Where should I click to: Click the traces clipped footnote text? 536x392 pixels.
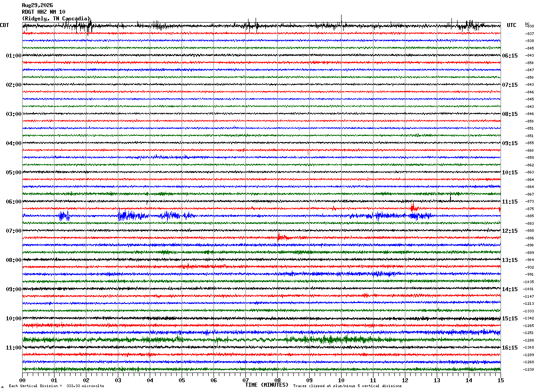(x=347, y=386)
